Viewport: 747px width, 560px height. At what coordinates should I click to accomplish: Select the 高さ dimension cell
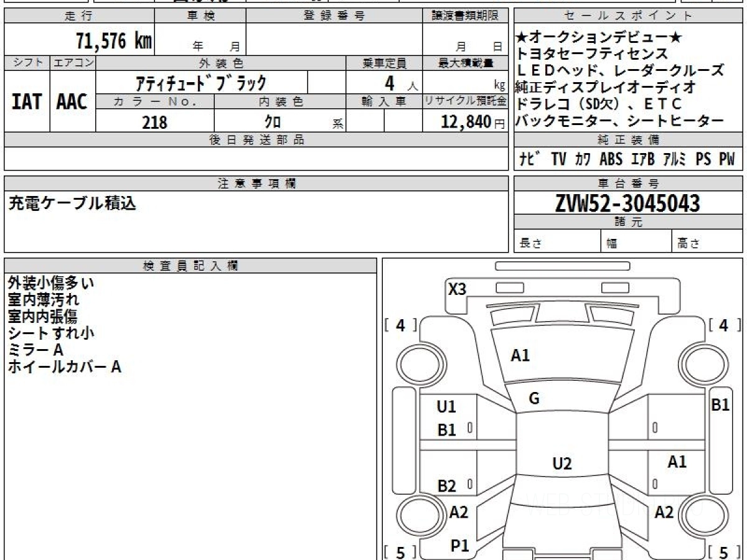(707, 242)
